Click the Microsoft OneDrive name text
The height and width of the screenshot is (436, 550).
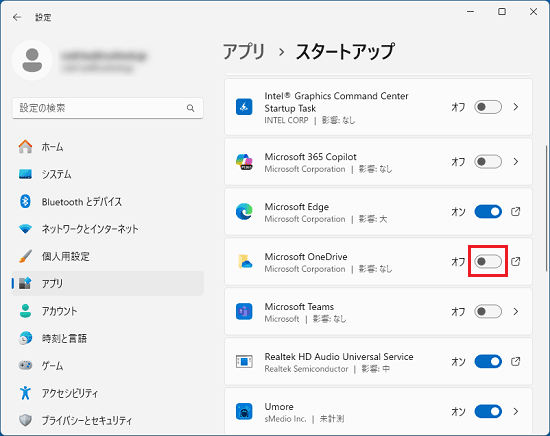(306, 256)
